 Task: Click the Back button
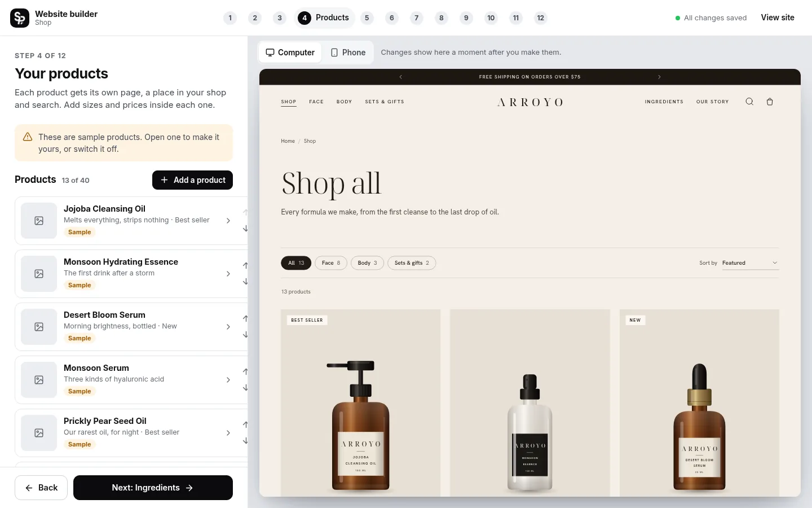41,488
